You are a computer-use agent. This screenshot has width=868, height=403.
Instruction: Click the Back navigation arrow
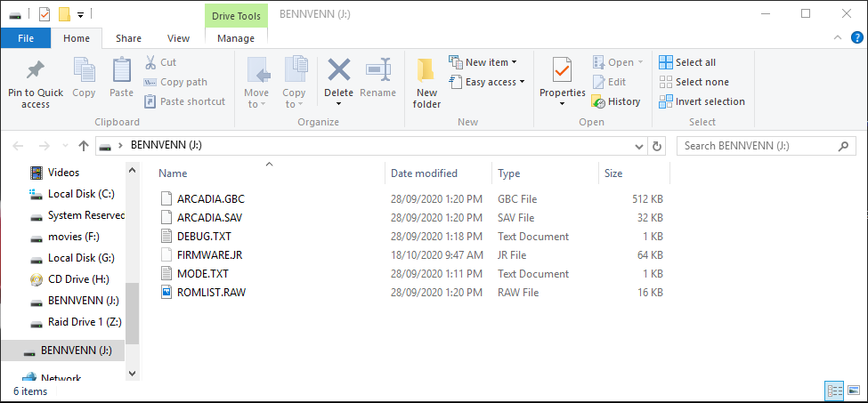coord(18,146)
